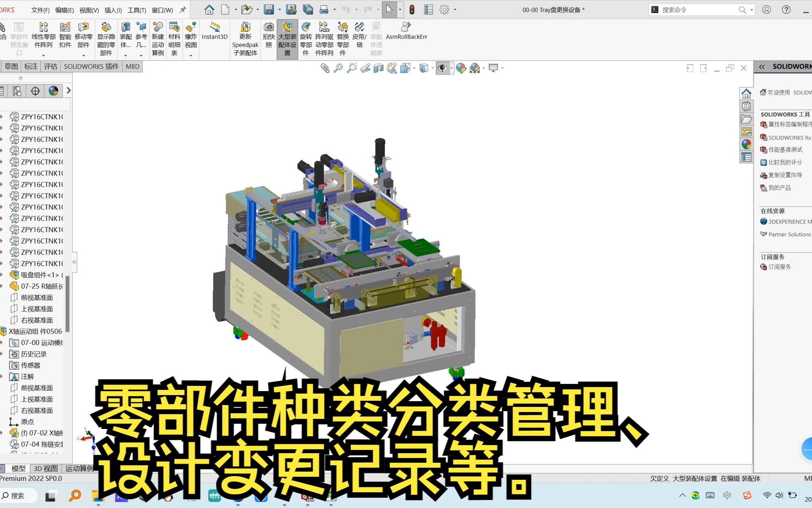Click the 皮带/链 (belt/chain) tool icon

(359, 27)
